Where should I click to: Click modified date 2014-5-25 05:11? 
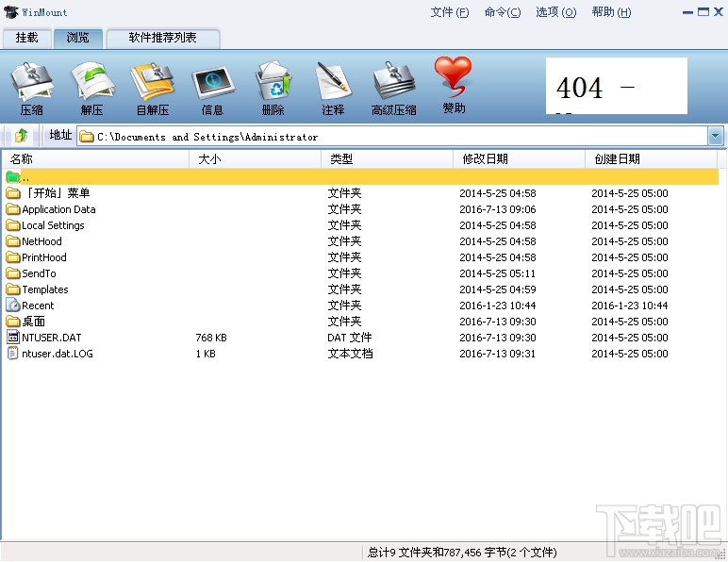point(497,273)
